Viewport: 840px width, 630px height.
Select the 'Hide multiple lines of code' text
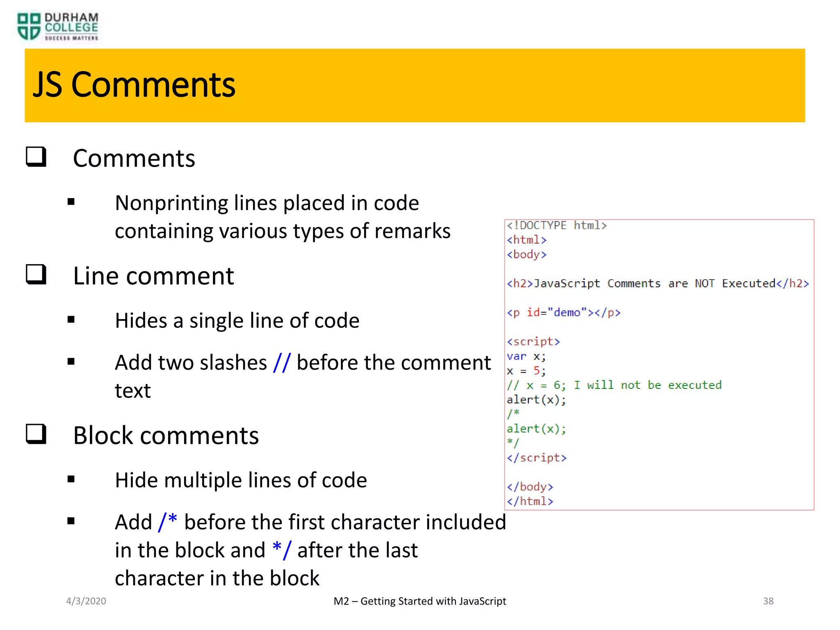241,480
